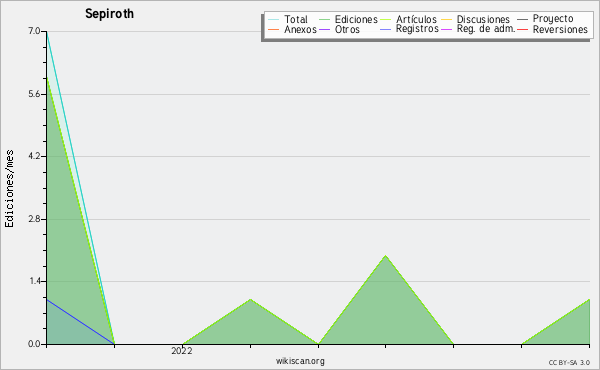Click the cyan Total color line
Viewport: 600px width, 370px height.
[273, 20]
